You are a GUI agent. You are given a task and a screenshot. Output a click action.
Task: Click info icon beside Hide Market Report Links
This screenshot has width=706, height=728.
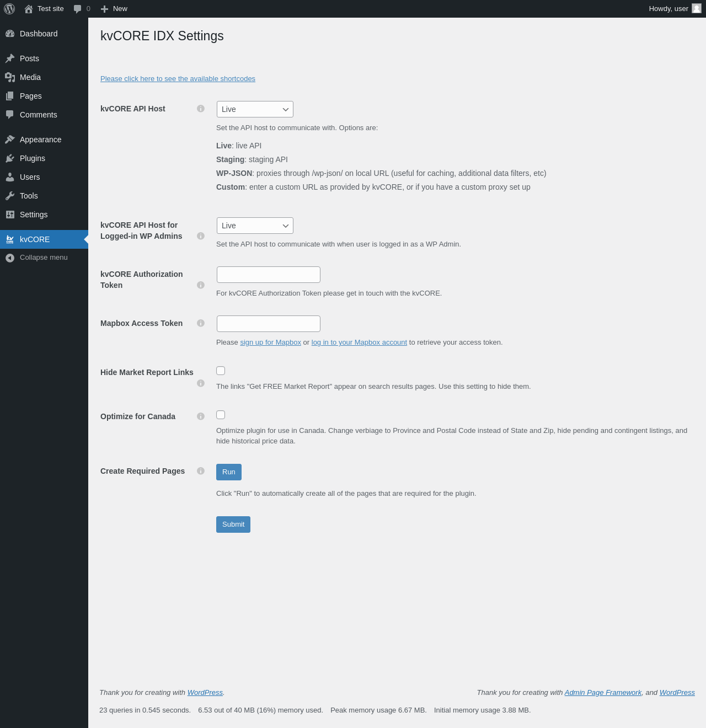(201, 383)
